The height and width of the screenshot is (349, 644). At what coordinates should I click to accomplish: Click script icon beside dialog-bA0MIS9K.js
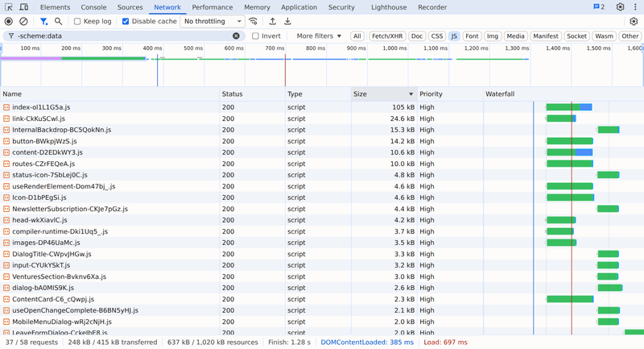[x=6, y=289]
